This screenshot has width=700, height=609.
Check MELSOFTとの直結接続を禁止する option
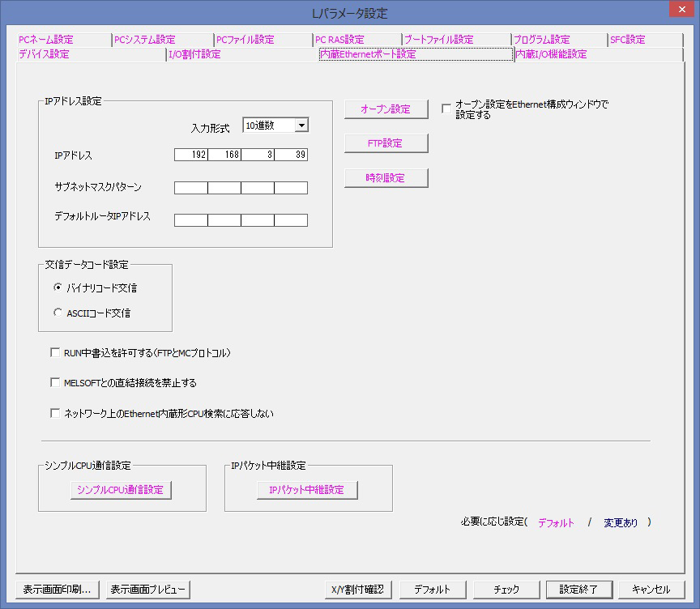(x=55, y=382)
